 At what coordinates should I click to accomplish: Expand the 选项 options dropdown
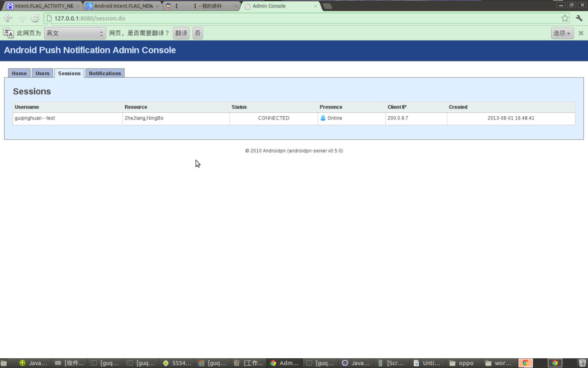[562, 33]
